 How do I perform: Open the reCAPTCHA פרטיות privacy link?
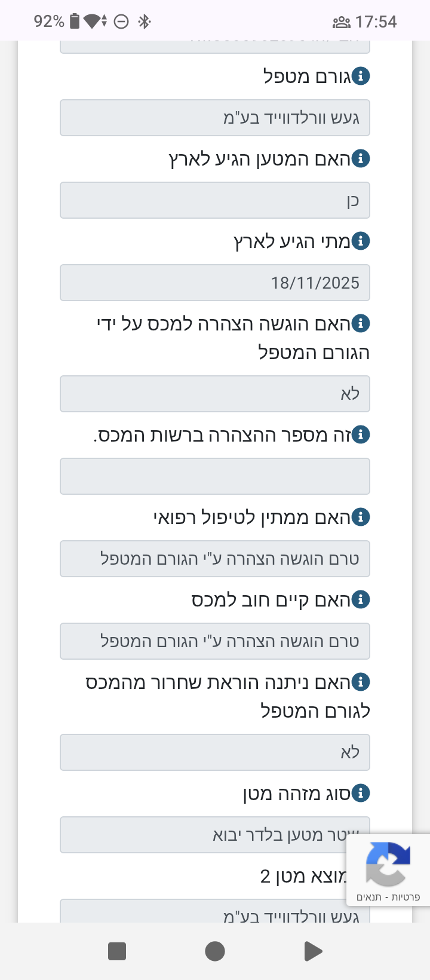pyautogui.click(x=406, y=897)
